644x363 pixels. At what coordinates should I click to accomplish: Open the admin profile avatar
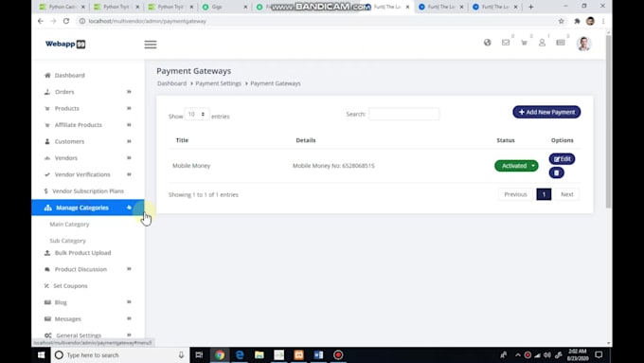tap(583, 44)
